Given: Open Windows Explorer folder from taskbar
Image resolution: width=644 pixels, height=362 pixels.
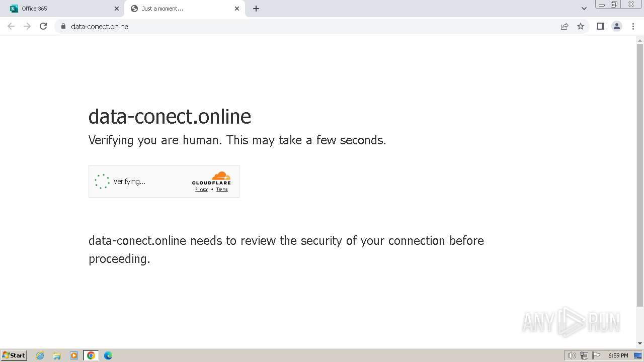Looking at the screenshot, I should click(x=57, y=355).
